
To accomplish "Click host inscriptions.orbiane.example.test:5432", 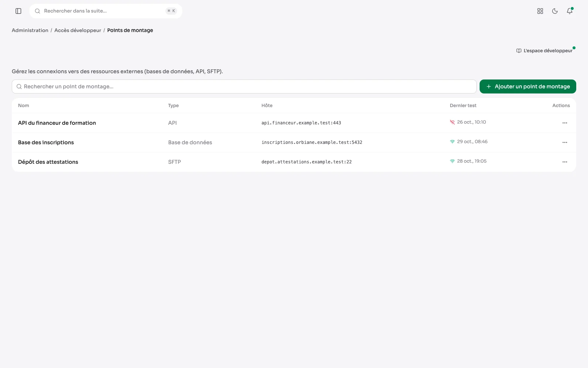I will click(312, 142).
